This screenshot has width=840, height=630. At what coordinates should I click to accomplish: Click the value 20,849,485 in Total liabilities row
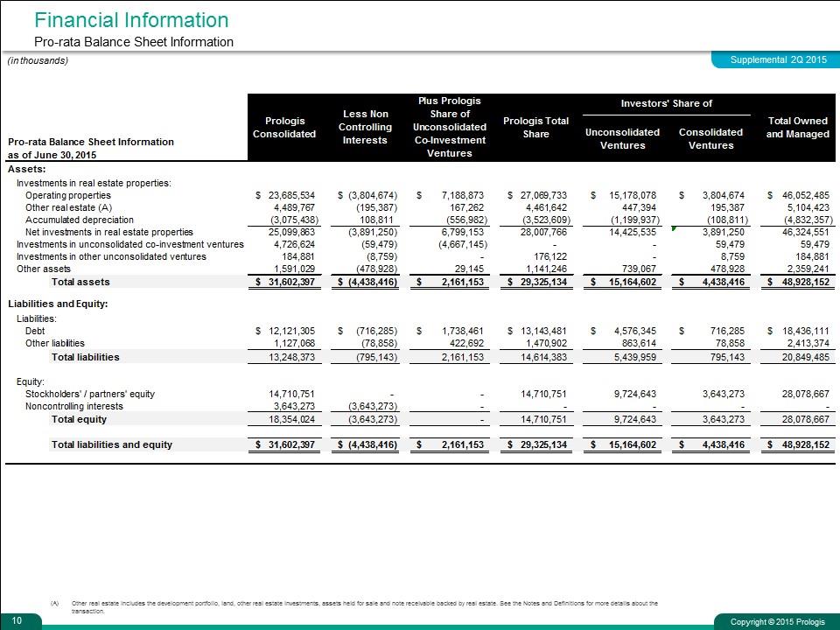[x=806, y=357]
